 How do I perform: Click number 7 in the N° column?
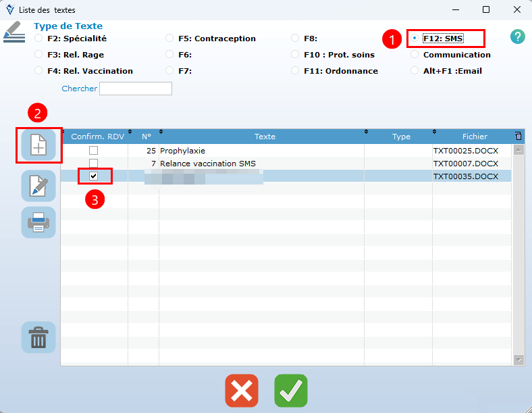point(153,164)
